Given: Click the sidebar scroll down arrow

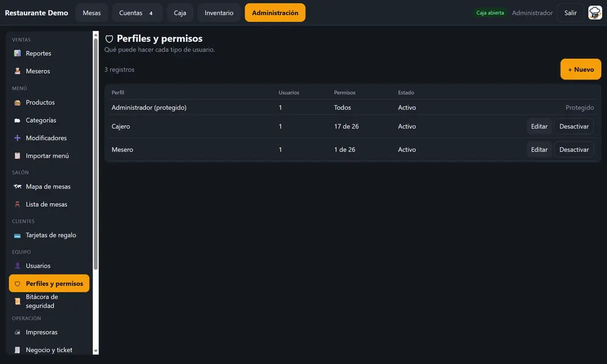Looking at the screenshot, I should click(96, 351).
